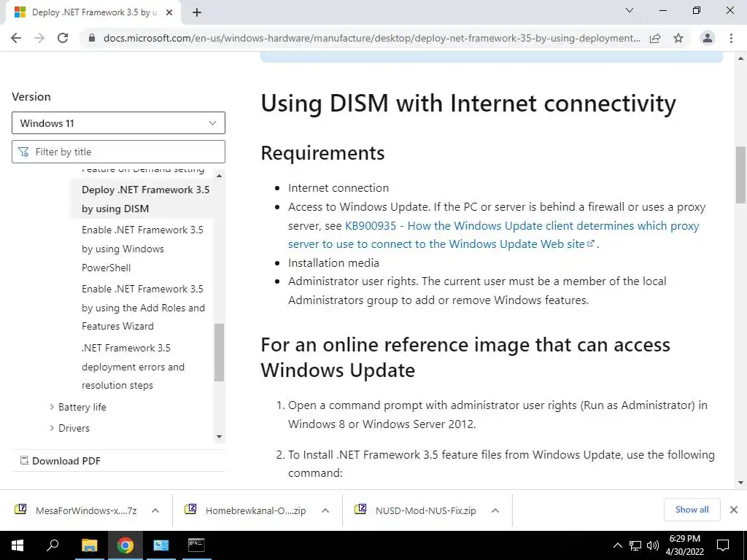
Task: Click the browser back arrow
Action: (x=16, y=38)
